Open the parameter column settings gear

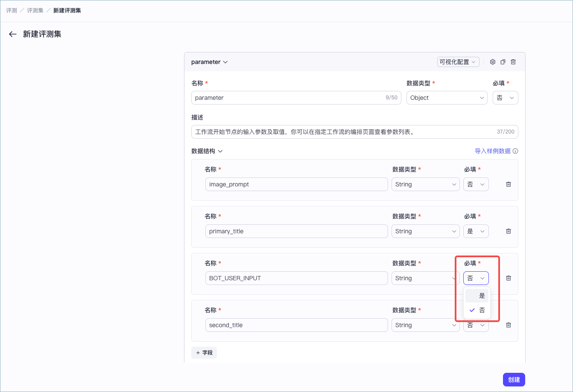[x=493, y=62]
